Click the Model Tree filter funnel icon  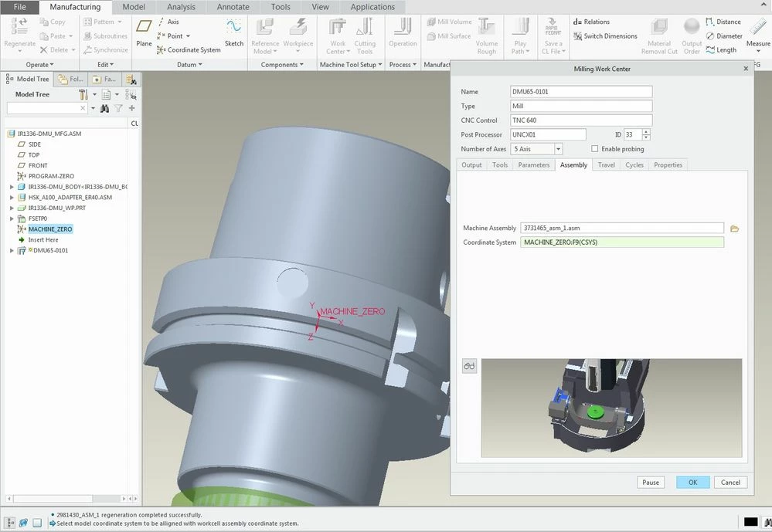(x=119, y=108)
